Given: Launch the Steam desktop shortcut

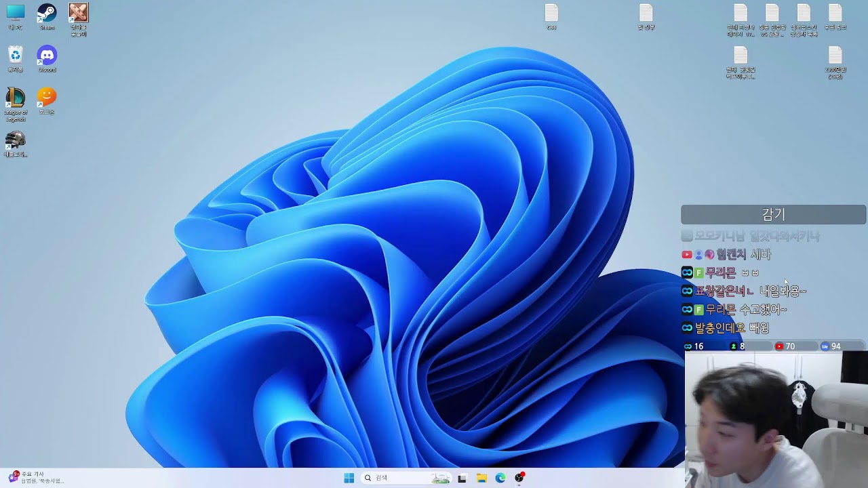Looking at the screenshot, I should pyautogui.click(x=47, y=17).
